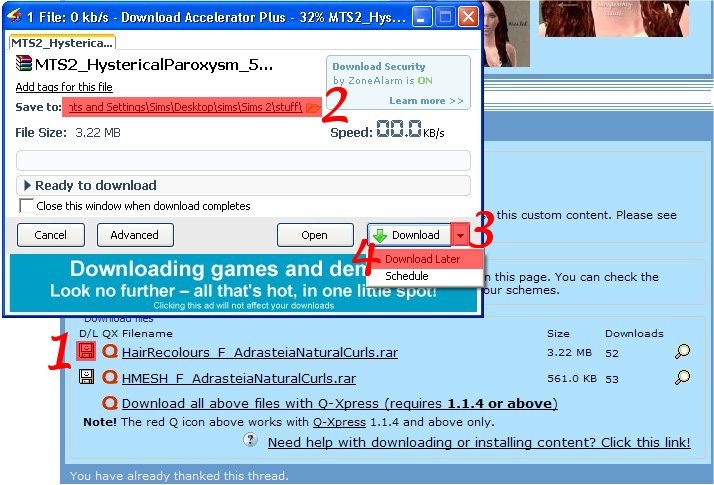Click the Q icon next to Download all
This screenshot has height=485, width=714.
point(110,403)
